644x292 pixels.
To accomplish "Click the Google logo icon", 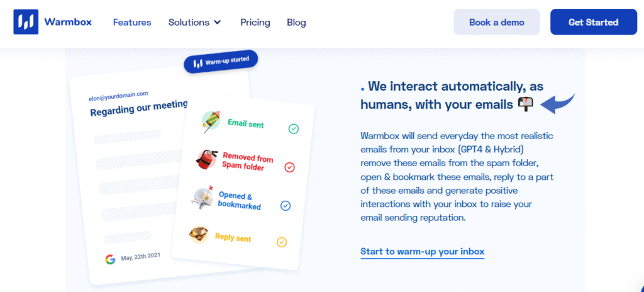I will [111, 259].
